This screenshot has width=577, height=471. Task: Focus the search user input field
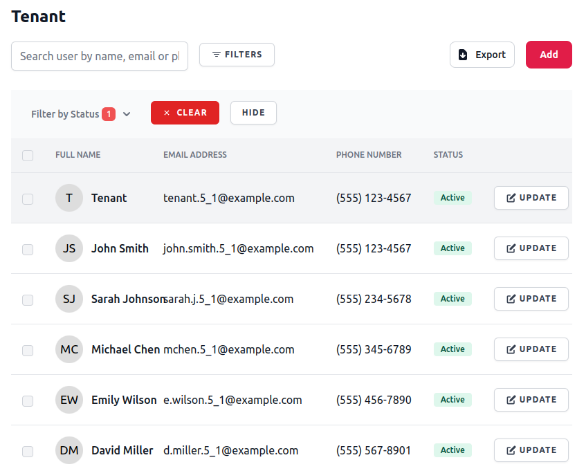point(99,56)
